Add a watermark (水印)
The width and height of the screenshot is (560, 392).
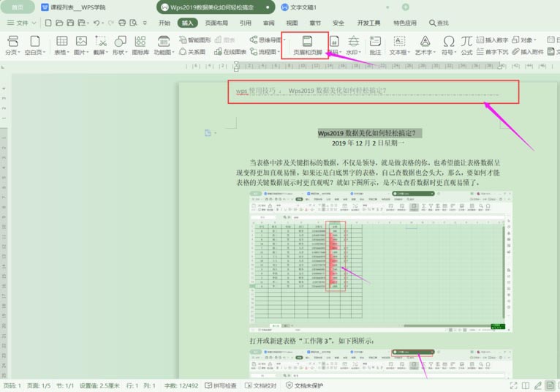(354, 45)
